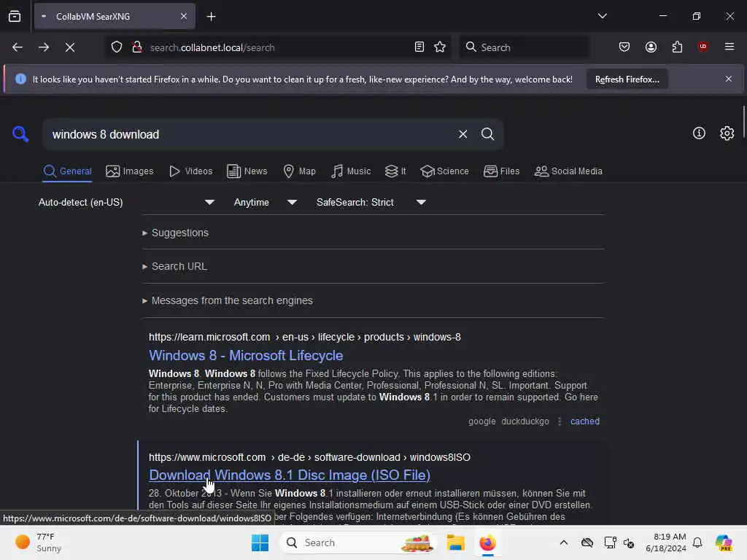The image size is (747, 560).
Task: Click the SearXNG logo magnifier
Action: click(x=20, y=134)
